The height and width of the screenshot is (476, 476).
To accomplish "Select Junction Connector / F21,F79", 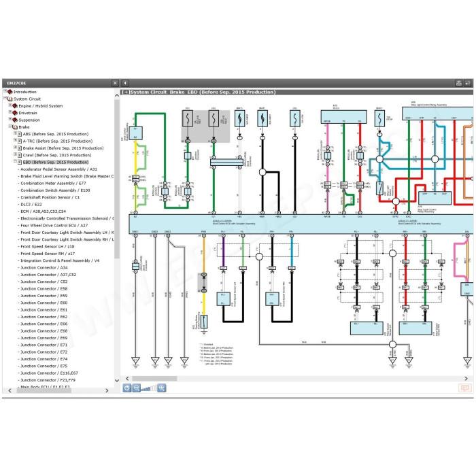I will [x=48, y=379].
